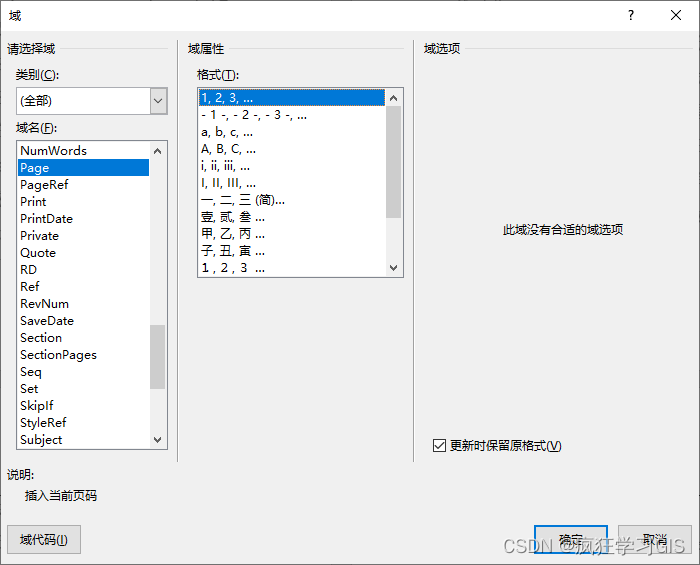Select Section field name

pos(83,338)
